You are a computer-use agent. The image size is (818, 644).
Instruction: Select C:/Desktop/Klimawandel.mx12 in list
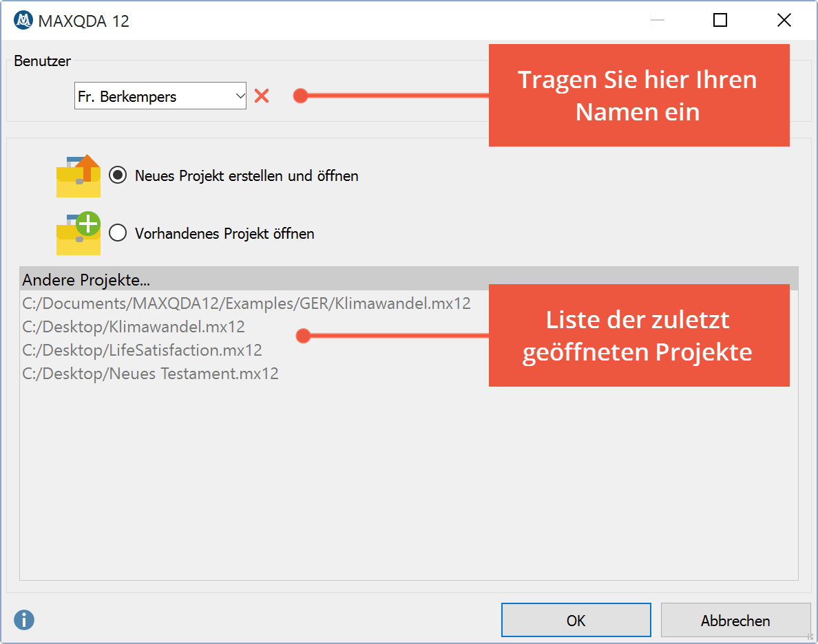click(134, 326)
